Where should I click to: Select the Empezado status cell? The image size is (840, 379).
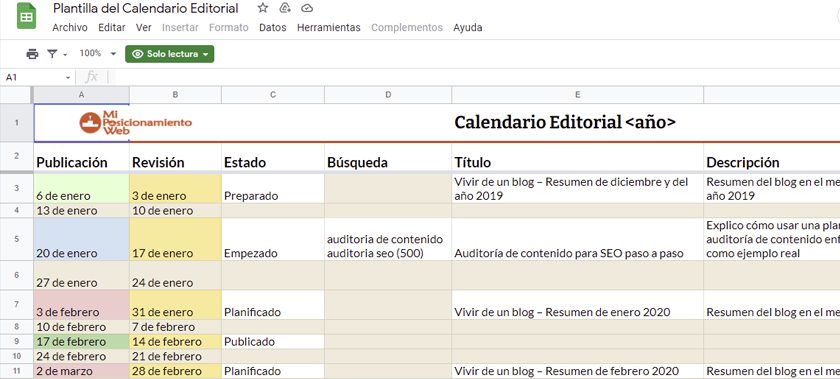273,239
